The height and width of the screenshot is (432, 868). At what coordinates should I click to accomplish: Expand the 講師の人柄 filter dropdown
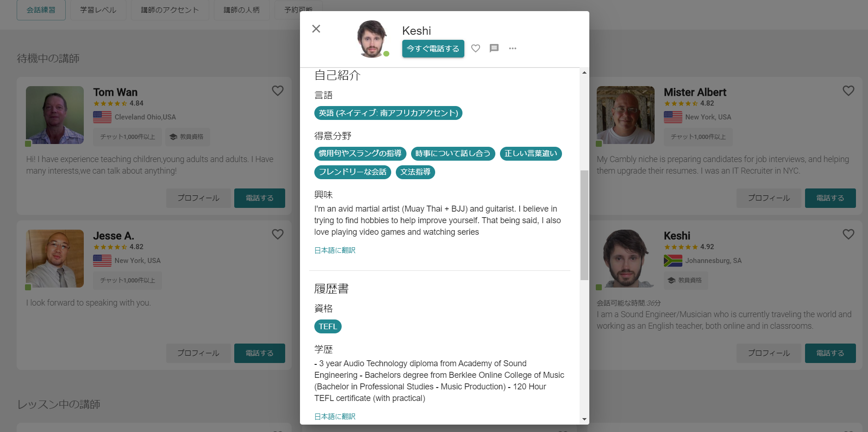click(x=242, y=10)
